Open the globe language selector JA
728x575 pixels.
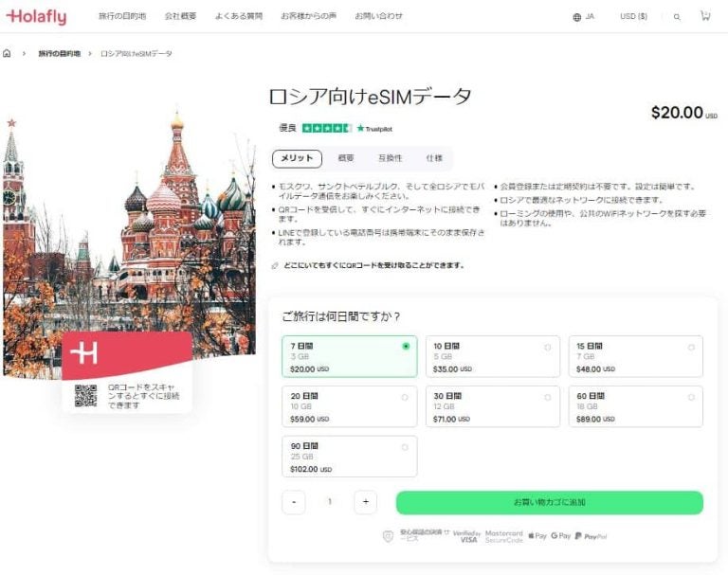(583, 17)
